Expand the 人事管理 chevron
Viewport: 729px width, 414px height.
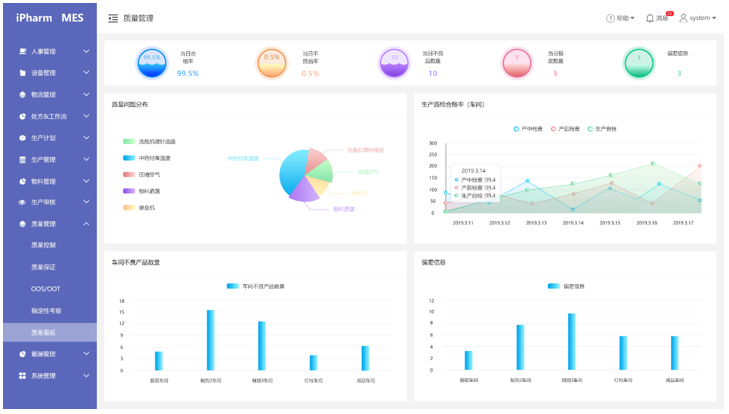(86, 51)
